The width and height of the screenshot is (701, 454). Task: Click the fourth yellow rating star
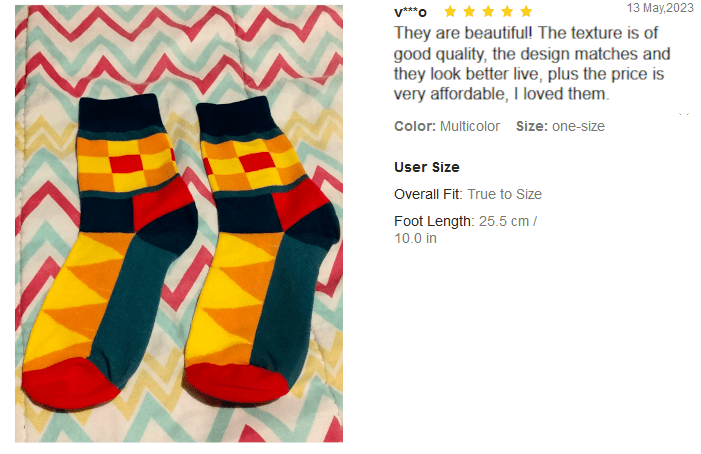507,12
